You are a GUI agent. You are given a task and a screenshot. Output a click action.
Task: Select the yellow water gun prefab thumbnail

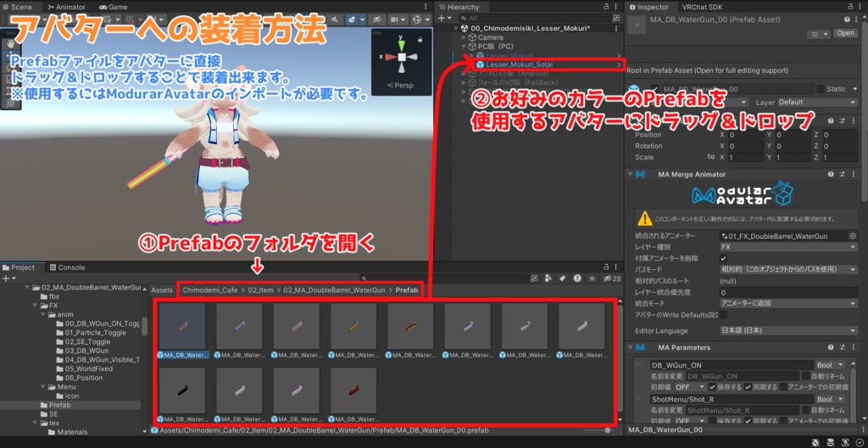coord(353,326)
